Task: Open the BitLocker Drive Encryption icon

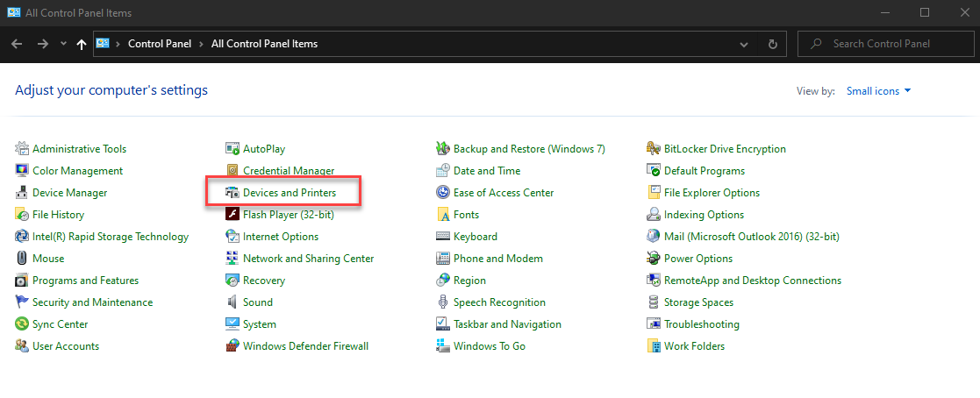Action: pyautogui.click(x=654, y=149)
